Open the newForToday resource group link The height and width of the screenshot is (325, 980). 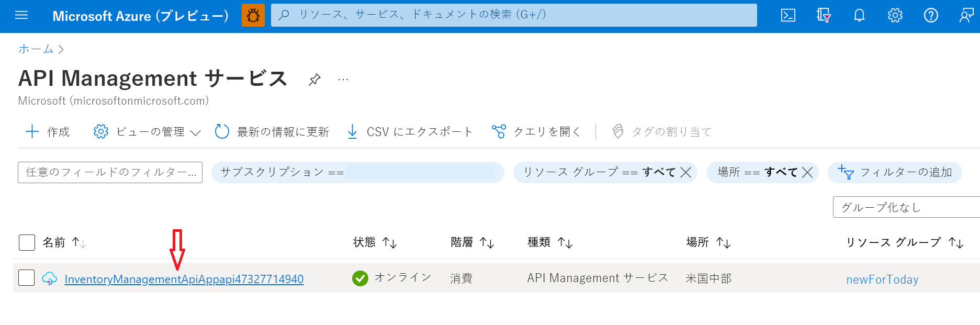(x=882, y=279)
